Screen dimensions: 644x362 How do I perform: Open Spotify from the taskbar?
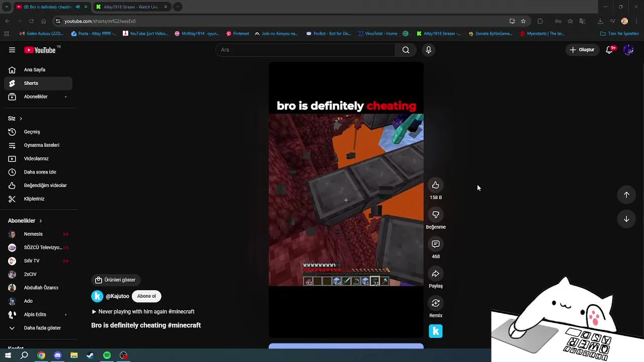tap(107, 355)
